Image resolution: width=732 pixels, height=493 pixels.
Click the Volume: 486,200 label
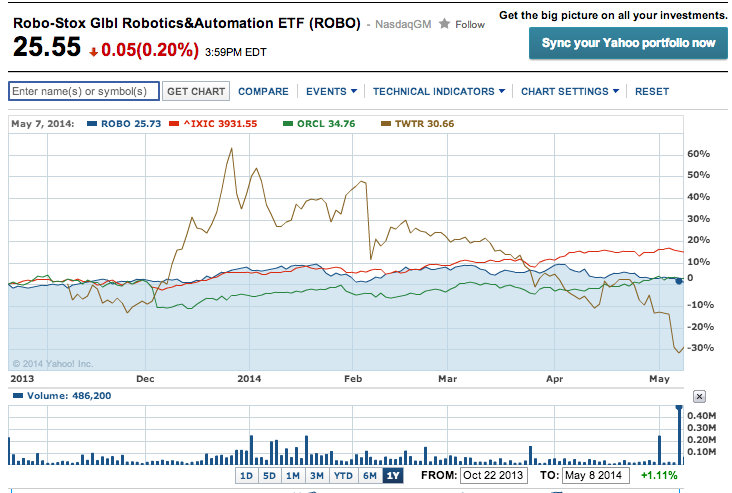pyautogui.click(x=69, y=396)
